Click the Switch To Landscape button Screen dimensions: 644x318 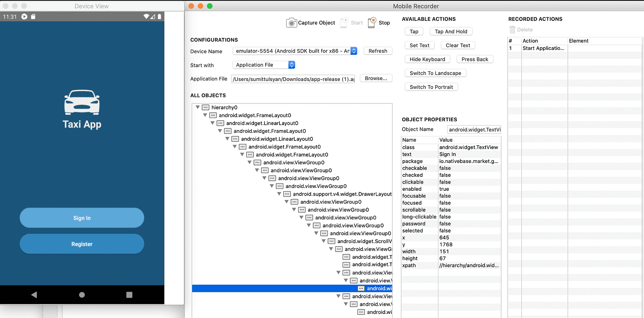[x=436, y=73]
